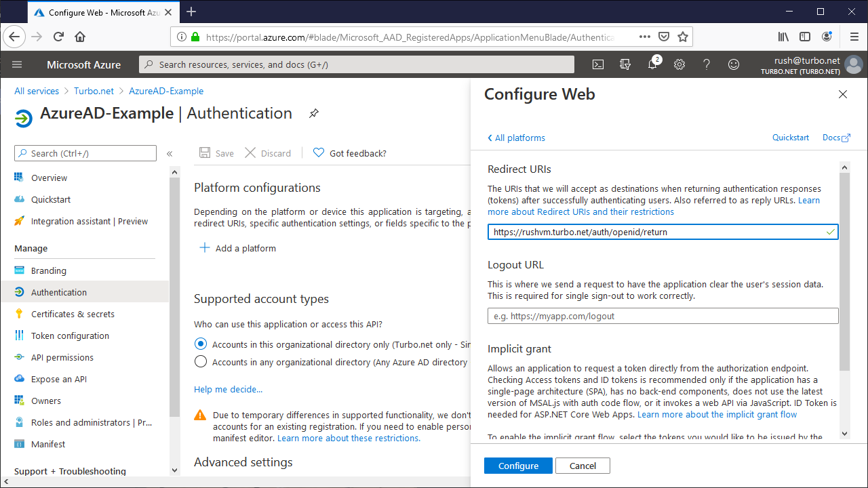Bookmark the page with the star icon
This screenshot has height=488, width=868.
[683, 36]
